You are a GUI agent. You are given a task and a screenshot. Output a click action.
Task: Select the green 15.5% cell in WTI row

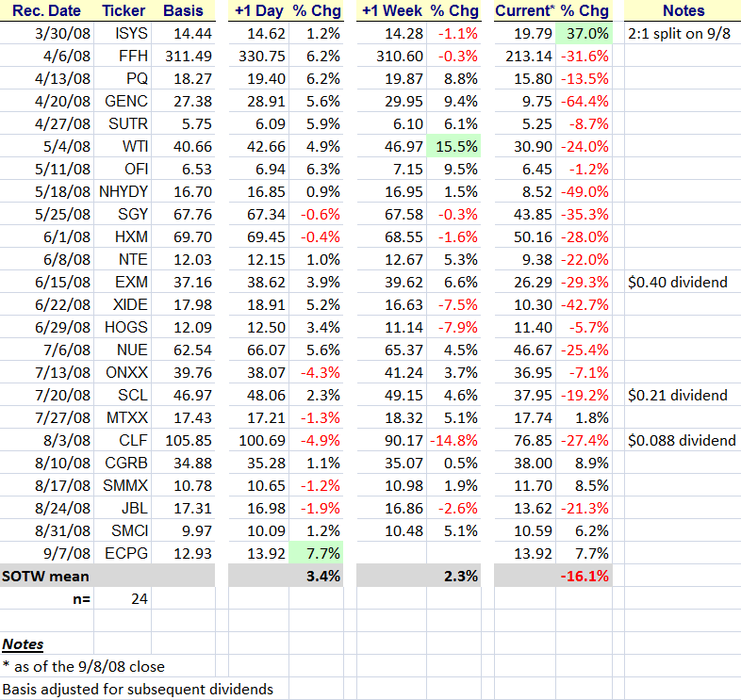[x=454, y=145]
